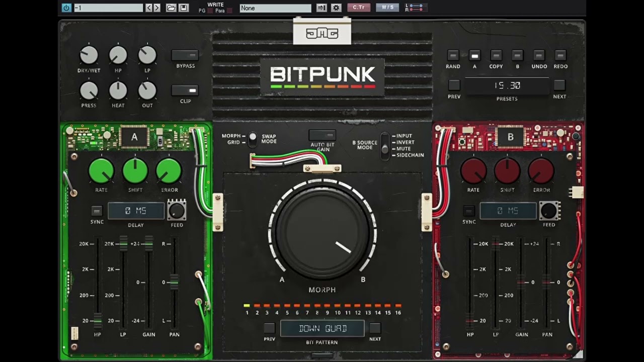Click the L/R channel routing icon

click(416, 8)
